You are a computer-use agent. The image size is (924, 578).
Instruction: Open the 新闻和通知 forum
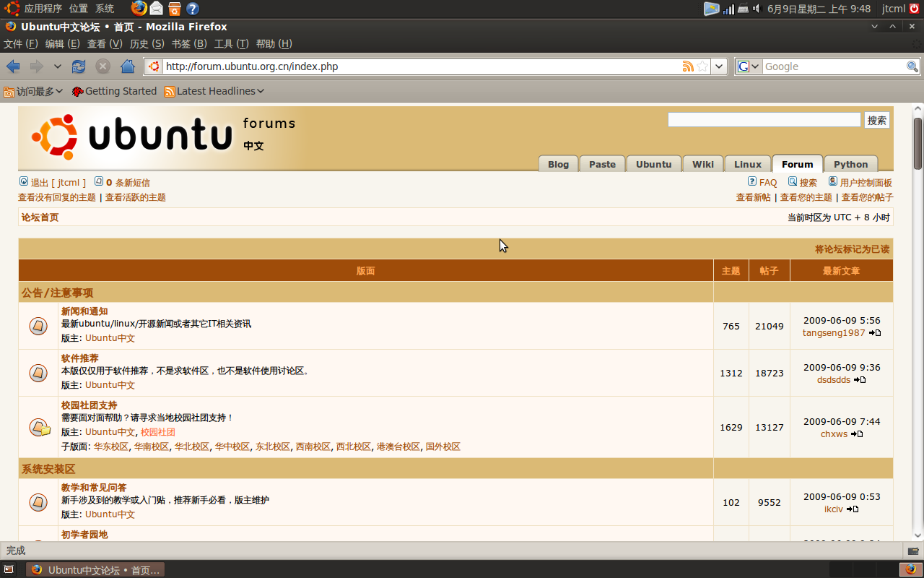[x=84, y=311]
